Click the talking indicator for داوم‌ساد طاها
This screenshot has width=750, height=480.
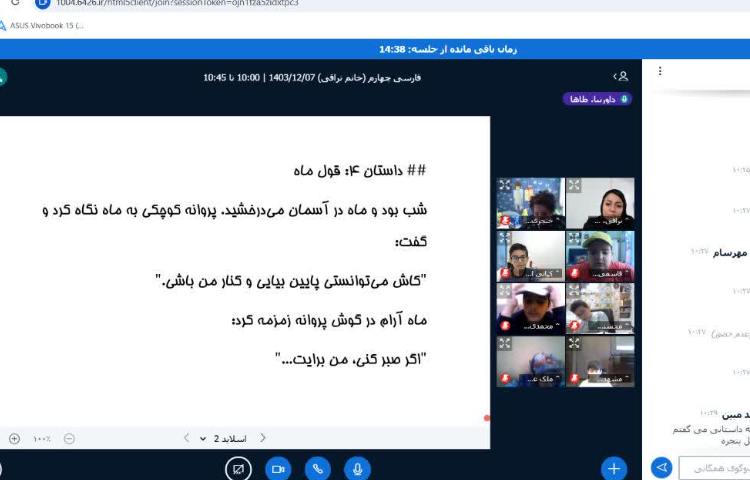pos(597,99)
